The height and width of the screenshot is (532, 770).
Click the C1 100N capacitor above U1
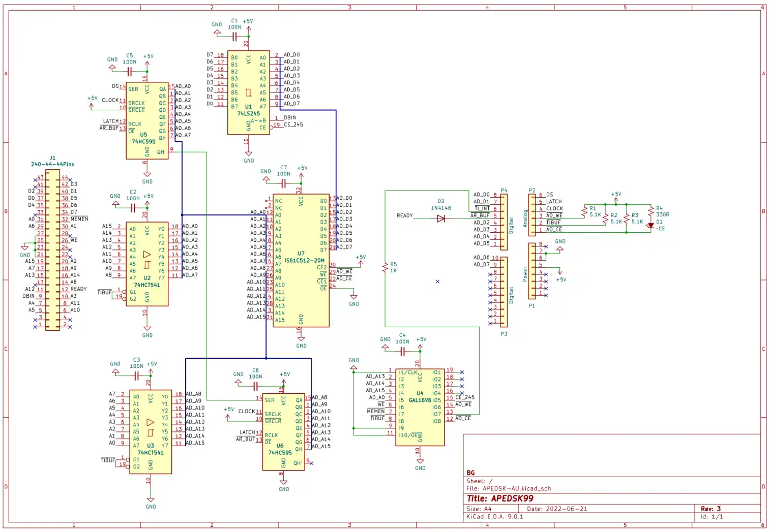pyautogui.click(x=234, y=37)
